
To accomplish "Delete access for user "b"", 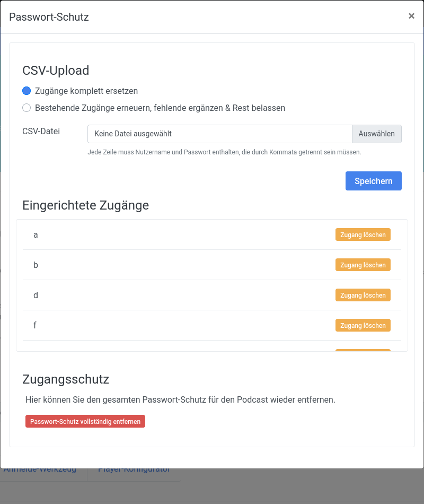I will tap(363, 265).
